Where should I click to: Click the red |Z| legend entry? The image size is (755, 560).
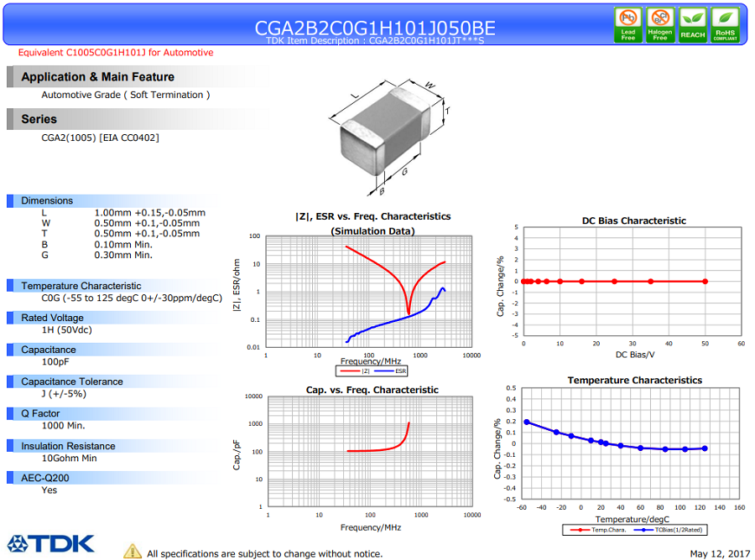pyautogui.click(x=355, y=371)
